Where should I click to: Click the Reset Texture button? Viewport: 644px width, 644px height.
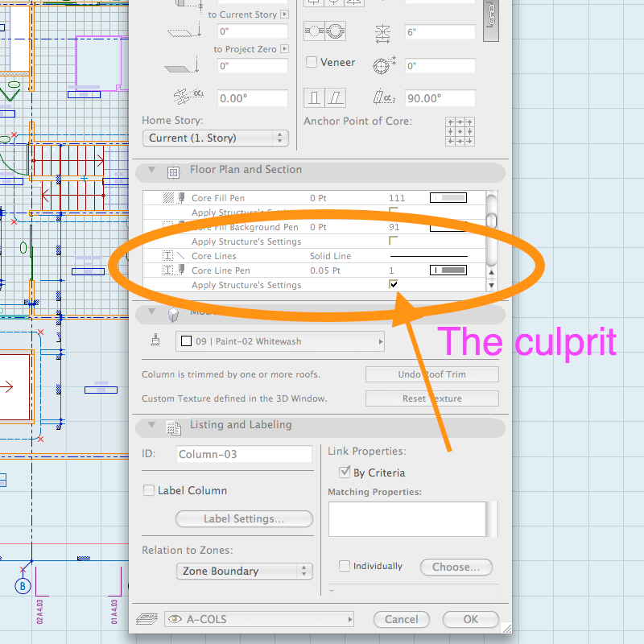click(432, 398)
